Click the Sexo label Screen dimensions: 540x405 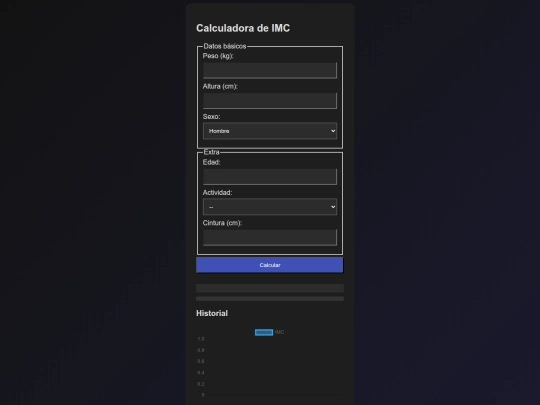(211, 117)
